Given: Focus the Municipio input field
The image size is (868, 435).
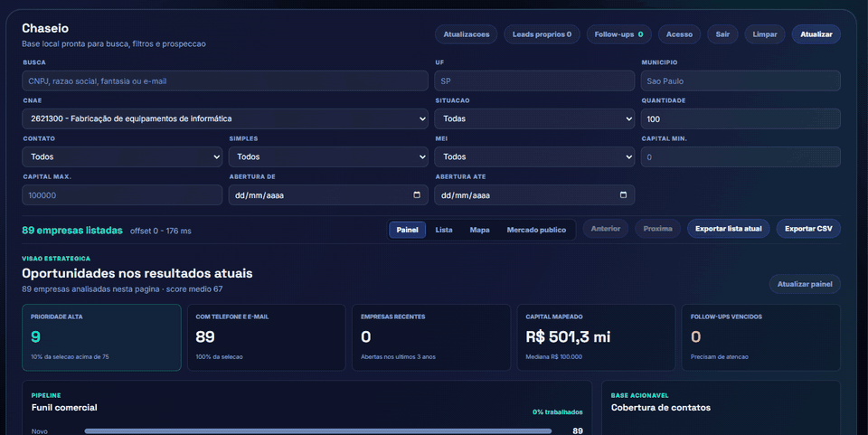Looking at the screenshot, I should click(x=741, y=80).
